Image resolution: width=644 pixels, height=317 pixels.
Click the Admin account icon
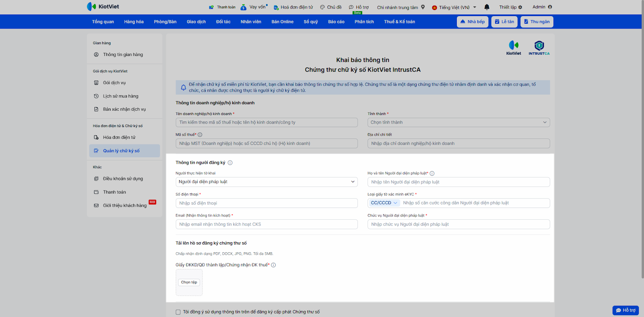(x=550, y=7)
